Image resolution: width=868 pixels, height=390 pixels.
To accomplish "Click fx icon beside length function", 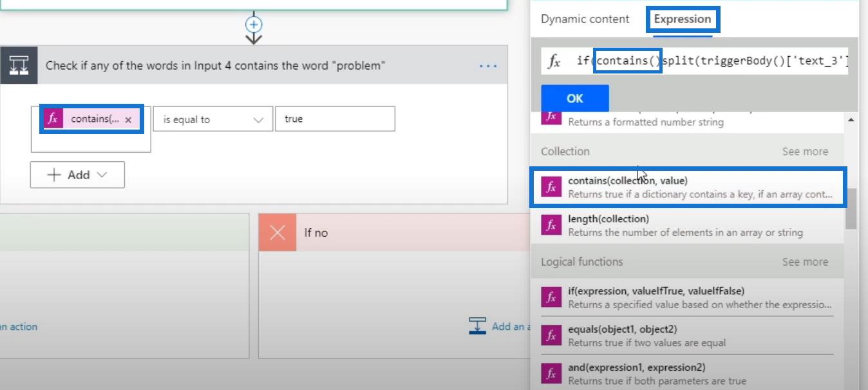I will point(551,226).
